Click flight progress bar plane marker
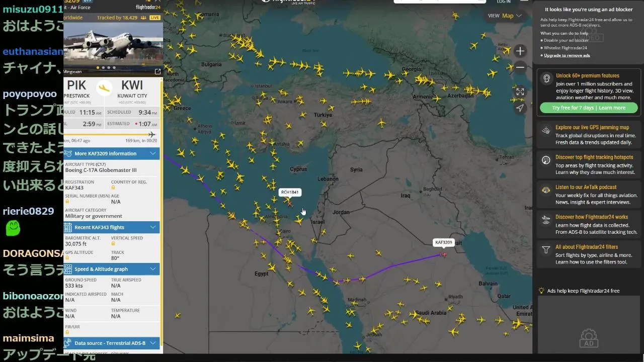 click(x=152, y=134)
